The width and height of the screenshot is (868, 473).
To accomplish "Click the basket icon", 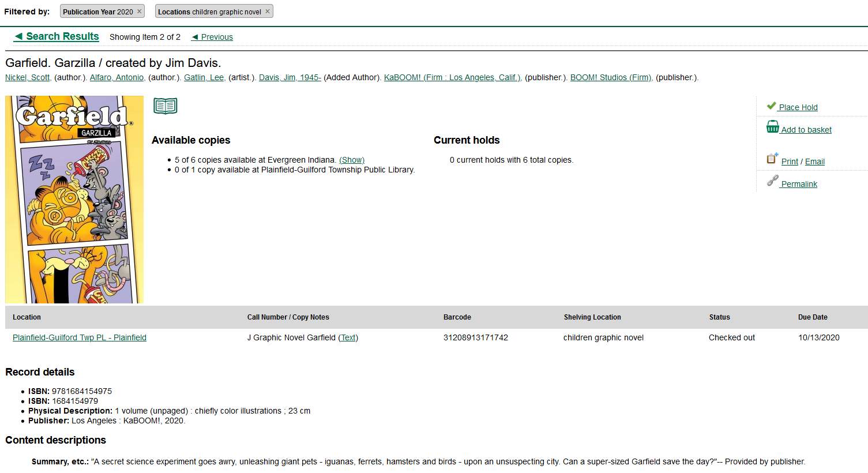I will coord(773,126).
